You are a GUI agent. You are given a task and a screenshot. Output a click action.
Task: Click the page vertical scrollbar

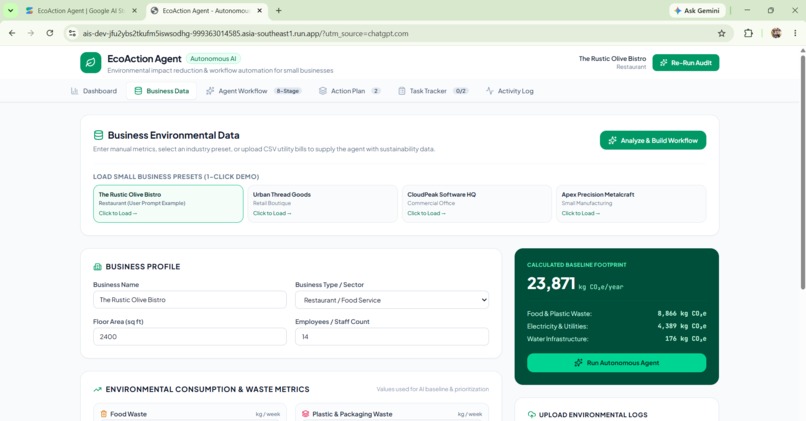(x=802, y=170)
